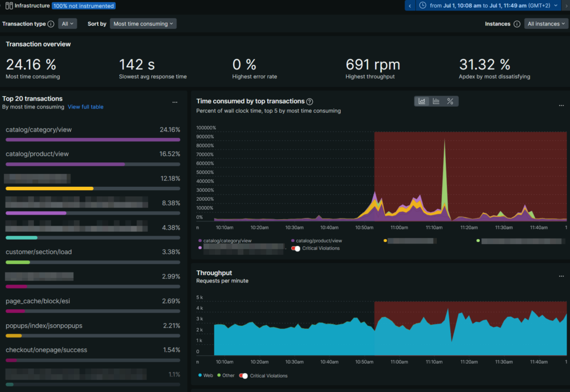The height and width of the screenshot is (392, 570).
Task: Open the Top 20 transactions options menu
Action: coord(175,102)
